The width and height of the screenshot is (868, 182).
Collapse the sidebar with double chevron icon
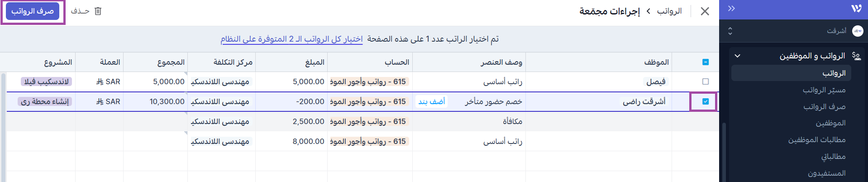click(731, 9)
